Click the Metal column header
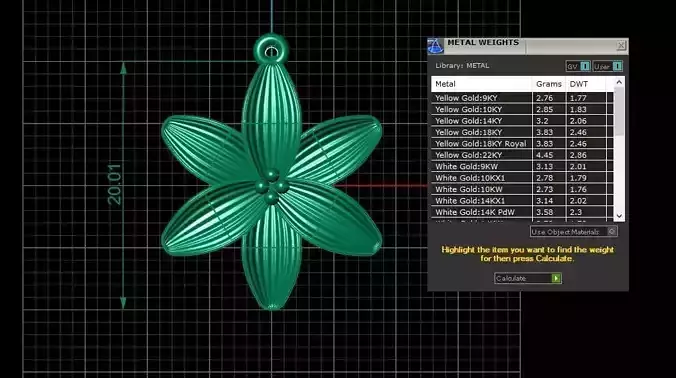Viewport: 676px width, 378px height. point(482,84)
